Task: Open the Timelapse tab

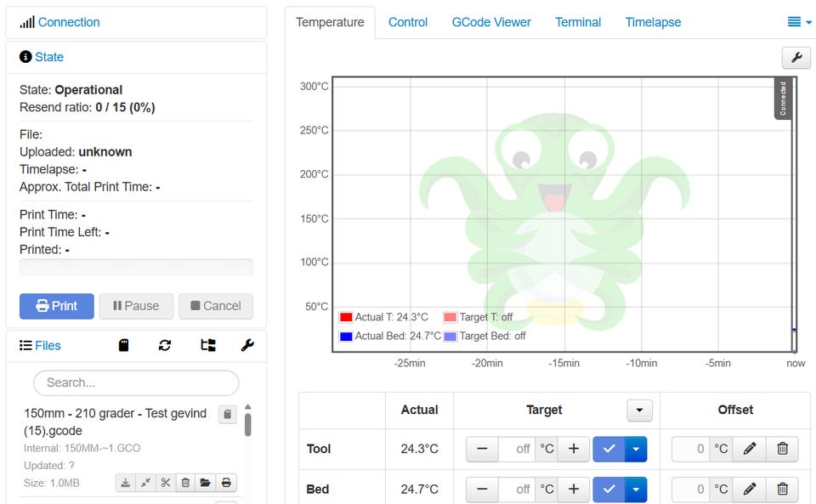Action: click(653, 22)
